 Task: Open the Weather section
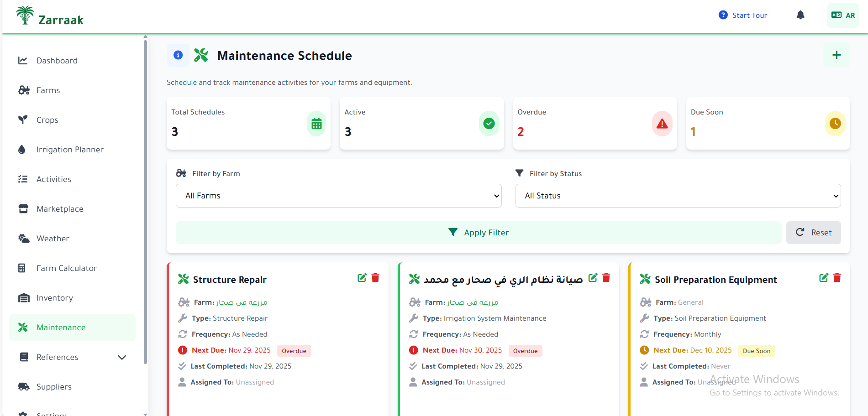(53, 238)
